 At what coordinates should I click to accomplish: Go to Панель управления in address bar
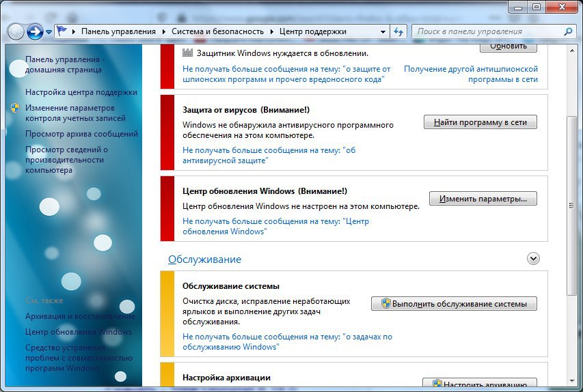[x=118, y=31]
